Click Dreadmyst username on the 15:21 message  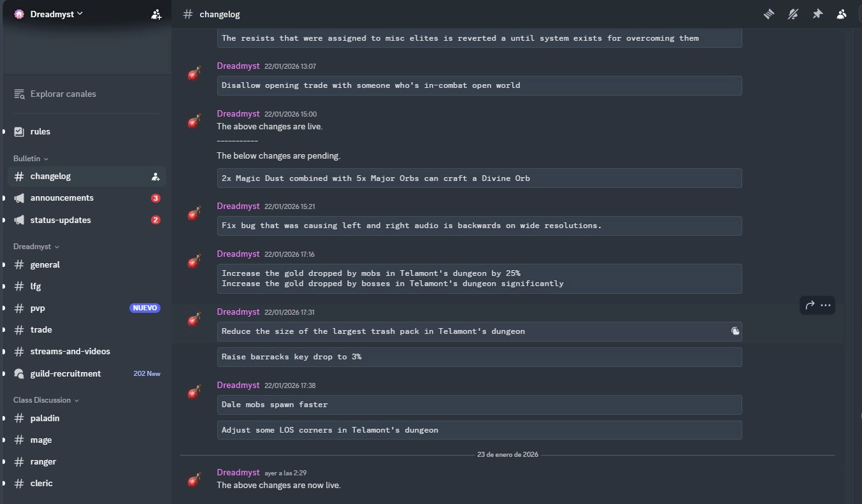click(238, 206)
